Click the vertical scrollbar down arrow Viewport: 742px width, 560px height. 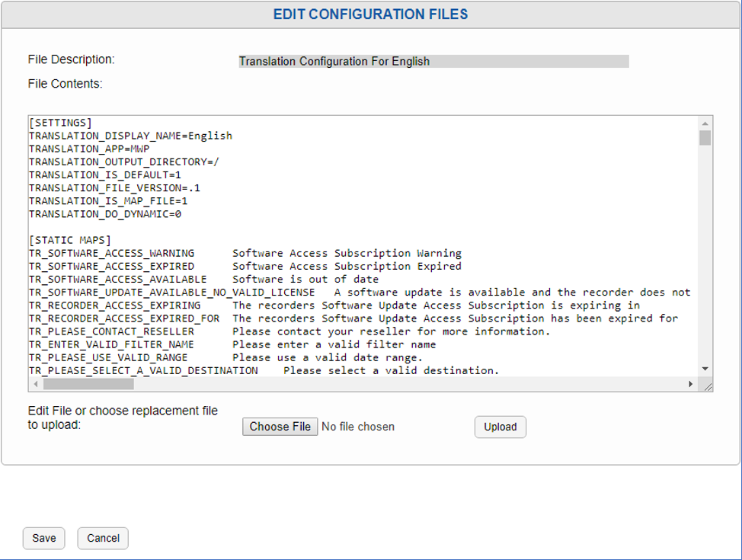click(x=705, y=370)
